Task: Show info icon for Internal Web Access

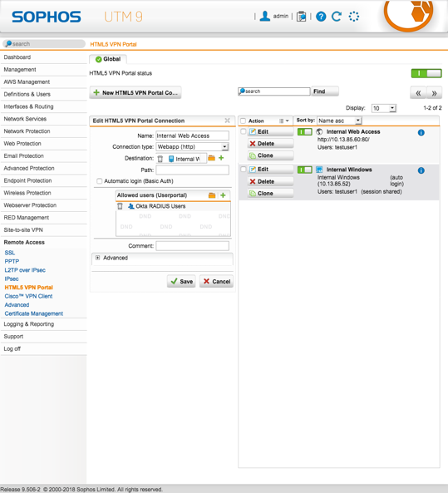Action: [421, 133]
